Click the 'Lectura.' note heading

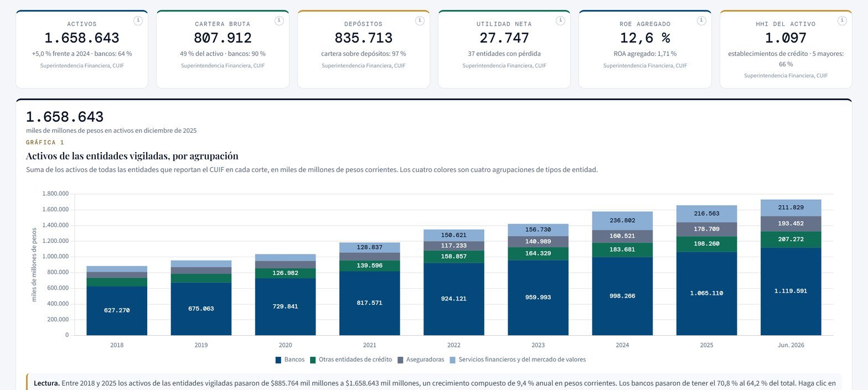tap(46, 383)
